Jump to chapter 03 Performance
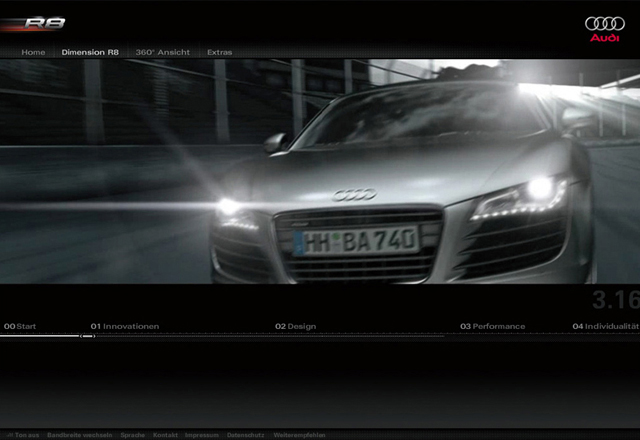 coord(493,326)
